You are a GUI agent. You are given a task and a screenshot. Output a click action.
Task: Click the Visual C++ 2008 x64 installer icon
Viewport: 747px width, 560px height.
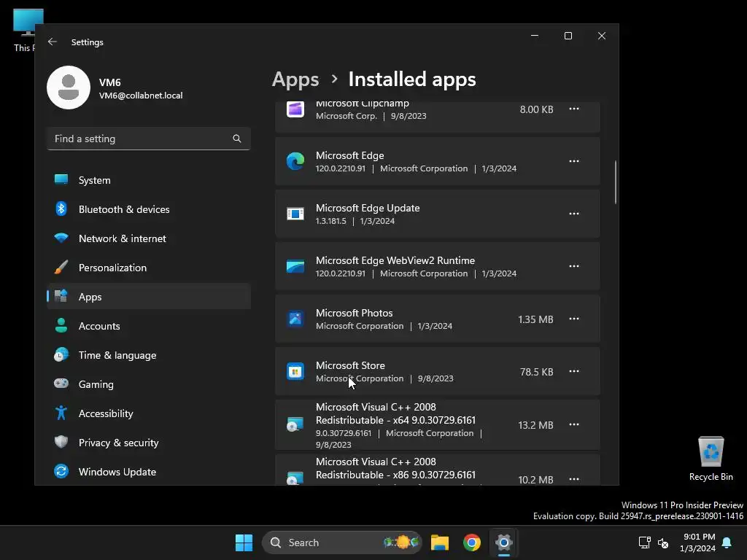click(x=295, y=424)
